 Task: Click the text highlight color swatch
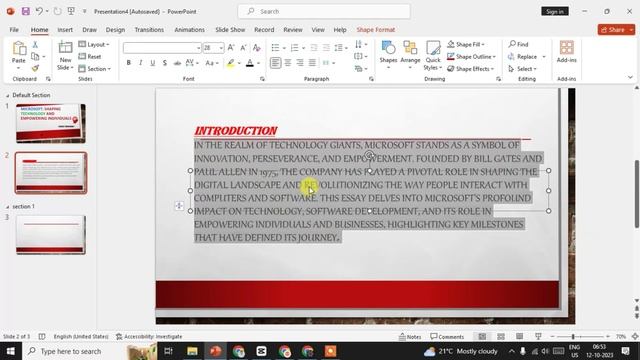point(231,63)
